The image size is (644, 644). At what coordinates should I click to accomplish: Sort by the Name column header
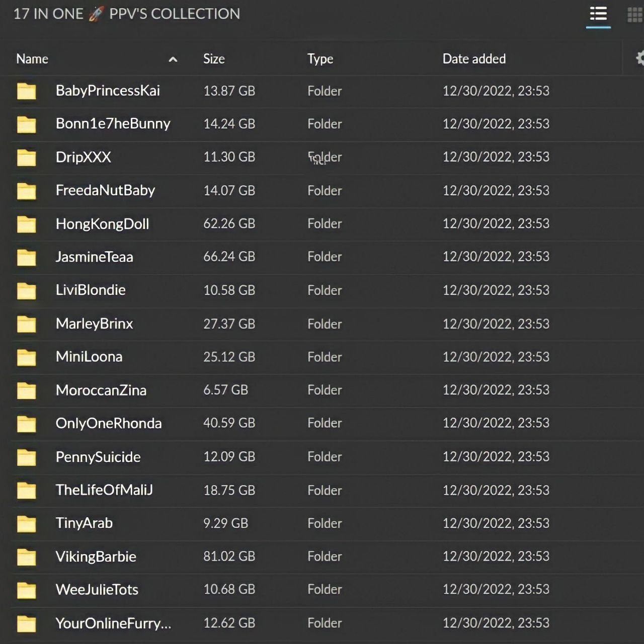coord(32,59)
